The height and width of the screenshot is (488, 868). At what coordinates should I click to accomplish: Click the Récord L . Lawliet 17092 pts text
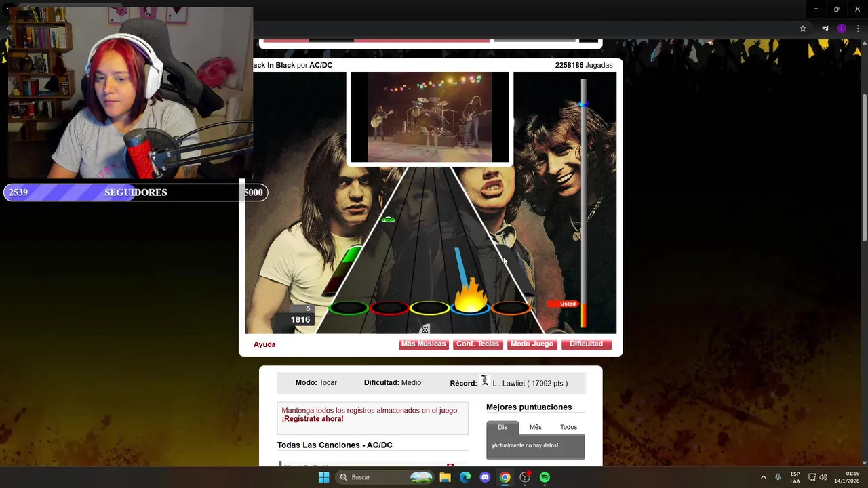(x=509, y=383)
